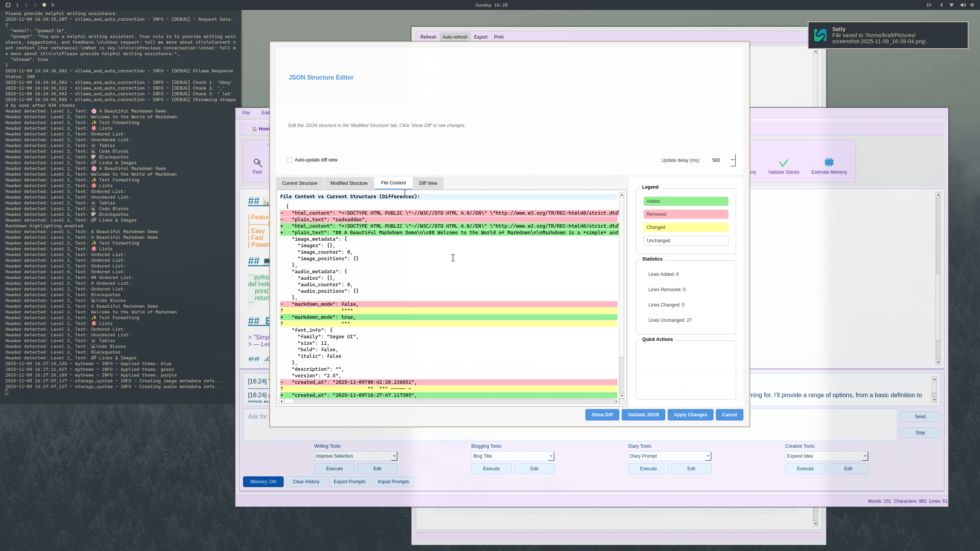
Task: Toggle the Memory: ON button
Action: (263, 482)
